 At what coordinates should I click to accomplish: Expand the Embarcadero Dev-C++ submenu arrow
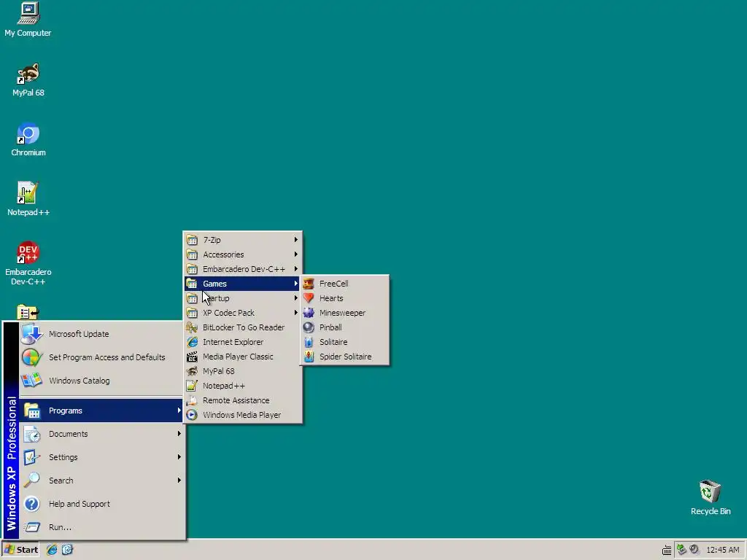click(x=296, y=269)
